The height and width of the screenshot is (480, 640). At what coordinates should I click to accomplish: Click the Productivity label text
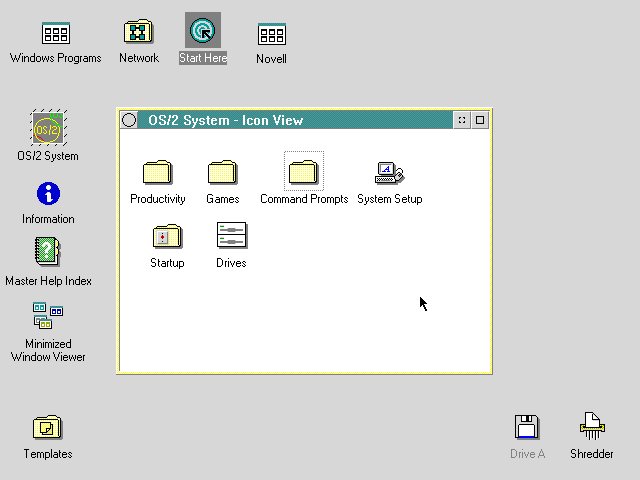[158, 199]
